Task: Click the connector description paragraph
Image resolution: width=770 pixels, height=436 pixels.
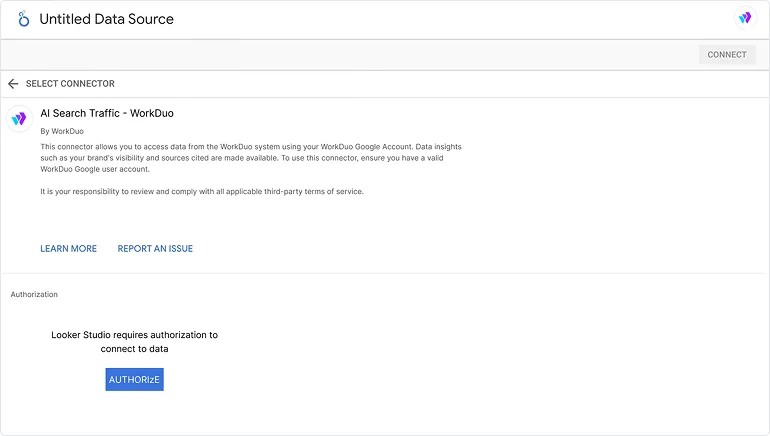Action: [x=251, y=158]
